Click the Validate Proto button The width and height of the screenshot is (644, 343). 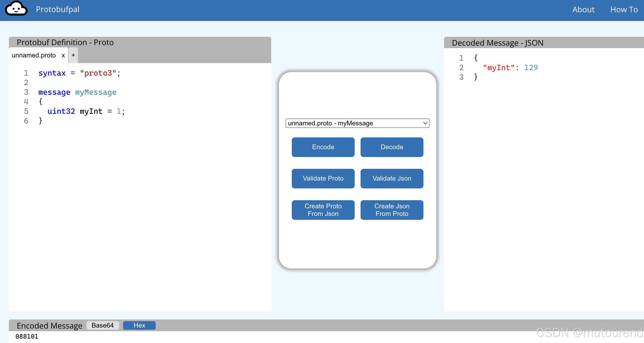coord(323,178)
